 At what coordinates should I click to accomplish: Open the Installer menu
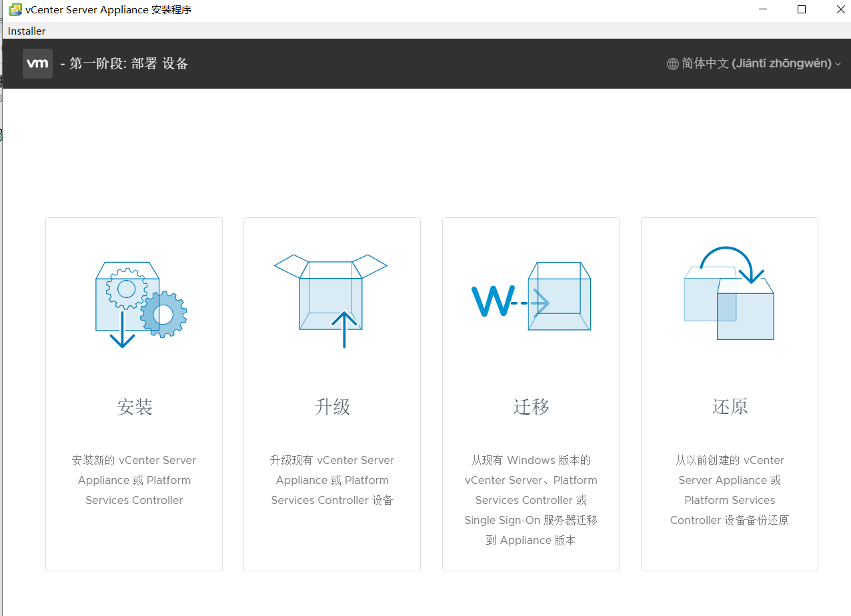(x=27, y=31)
